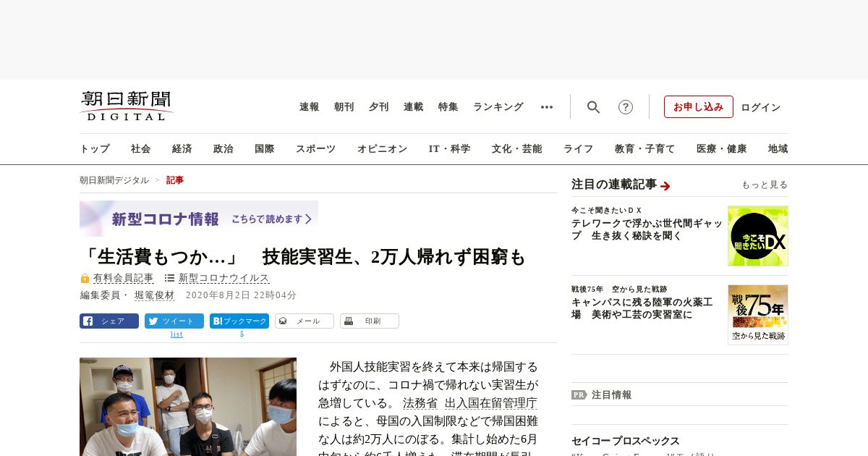The width and height of the screenshot is (868, 456).
Task: Click the 記事 breadcrumb item
Action: point(175,180)
